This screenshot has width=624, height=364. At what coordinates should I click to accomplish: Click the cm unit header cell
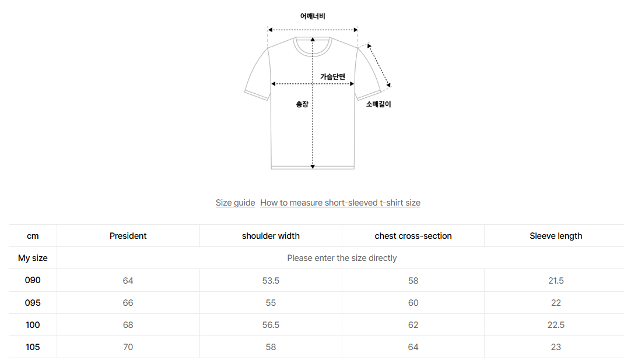click(33, 236)
